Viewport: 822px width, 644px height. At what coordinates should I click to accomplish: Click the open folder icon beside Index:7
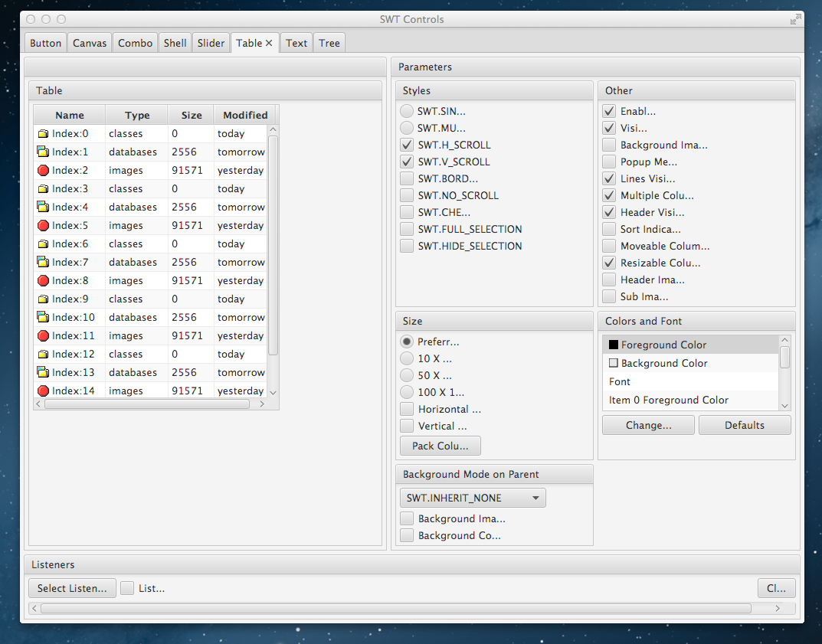pyautogui.click(x=43, y=262)
